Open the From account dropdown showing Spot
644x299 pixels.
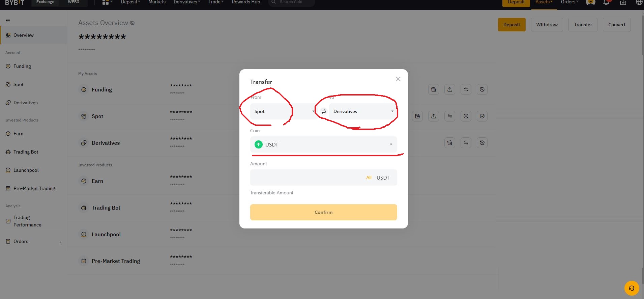coord(284,111)
